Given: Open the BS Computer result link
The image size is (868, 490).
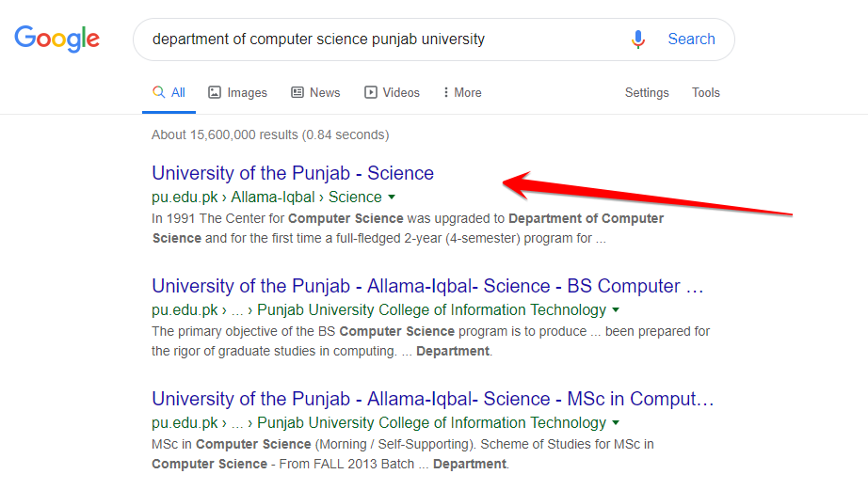Looking at the screenshot, I should point(427,286).
